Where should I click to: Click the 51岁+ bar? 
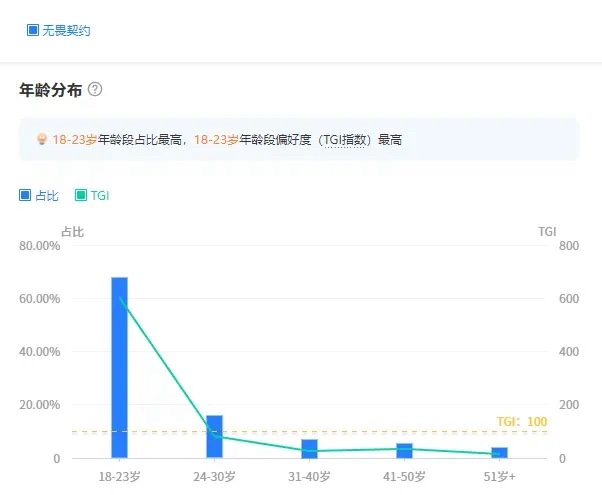point(499,453)
